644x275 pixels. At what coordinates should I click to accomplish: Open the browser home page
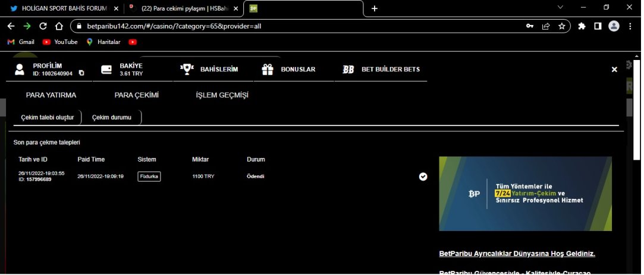point(59,26)
